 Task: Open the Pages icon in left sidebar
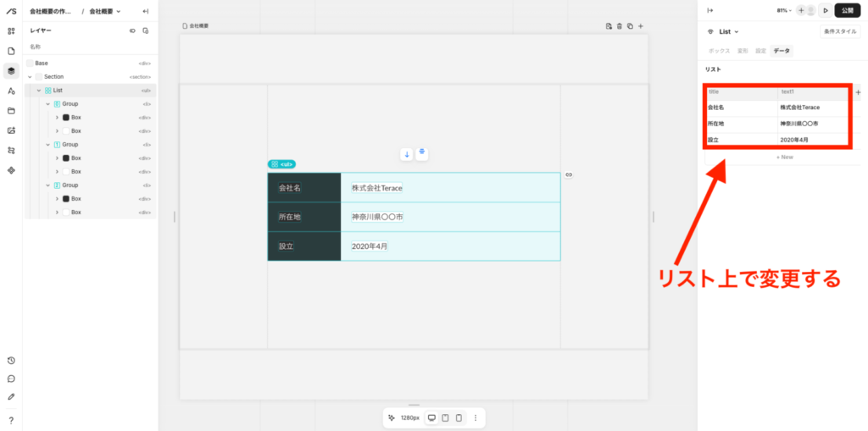point(11,51)
